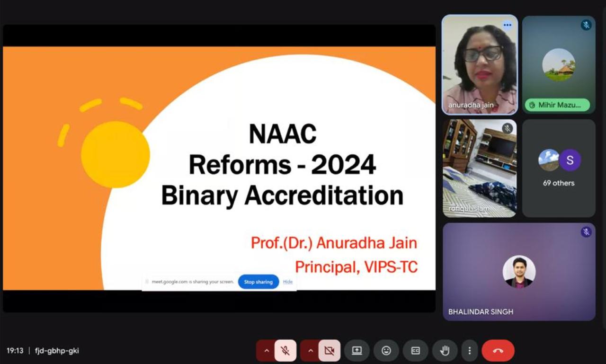Hide the screen sharing notice
The width and height of the screenshot is (606, 364).
point(288,282)
